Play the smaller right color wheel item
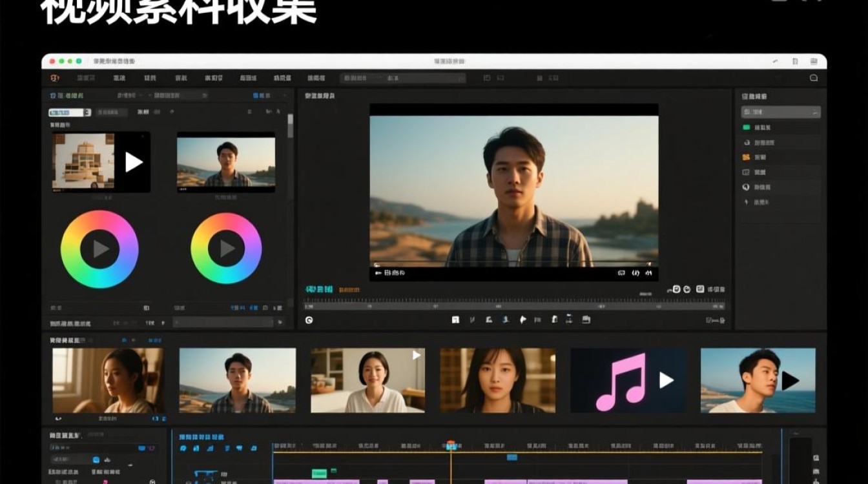 226,248
